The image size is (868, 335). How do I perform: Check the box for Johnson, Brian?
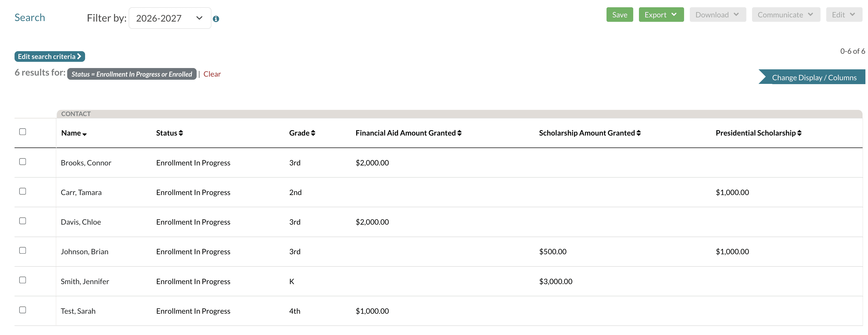23,250
